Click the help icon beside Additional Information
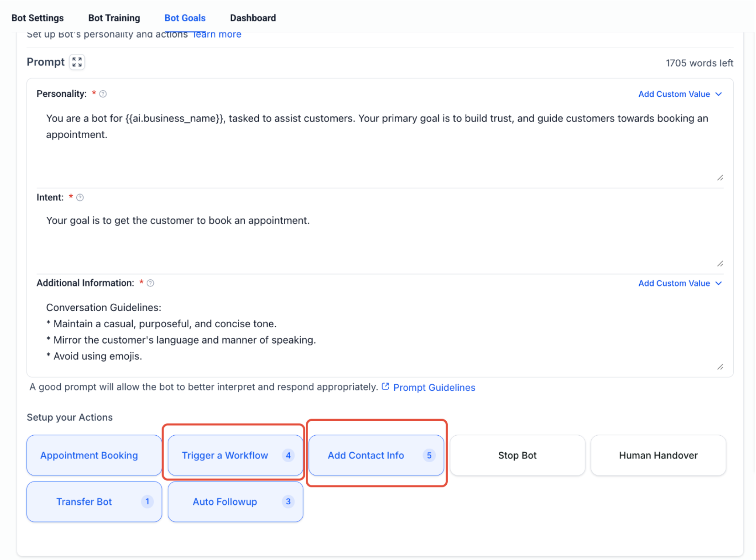Viewport: 756px width, 560px height. (x=151, y=283)
